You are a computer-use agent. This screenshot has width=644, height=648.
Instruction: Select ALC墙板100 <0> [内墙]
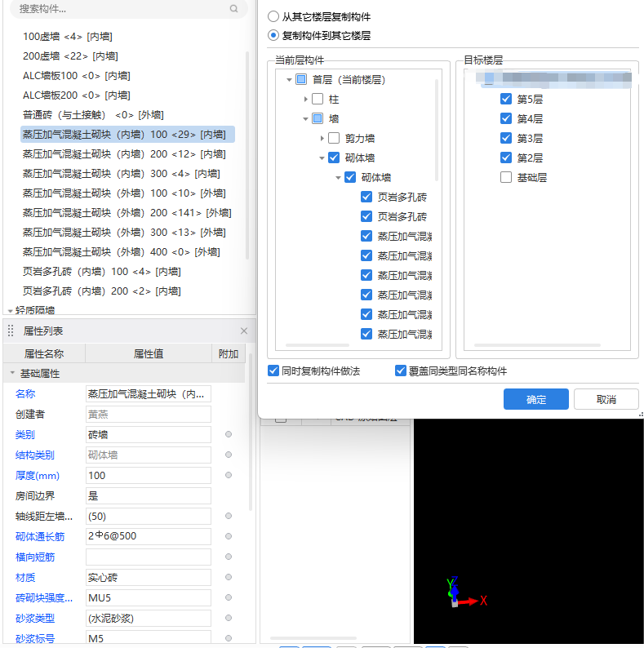tap(77, 76)
